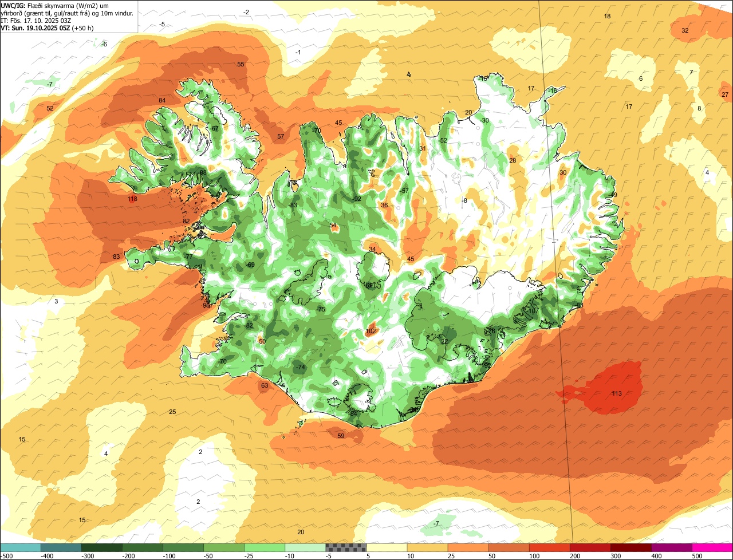
Task: Select the 34 value in the highlands
Action: click(x=372, y=249)
